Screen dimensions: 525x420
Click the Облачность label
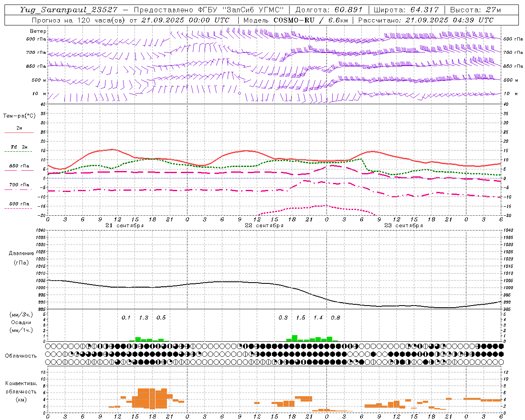(x=21, y=356)
